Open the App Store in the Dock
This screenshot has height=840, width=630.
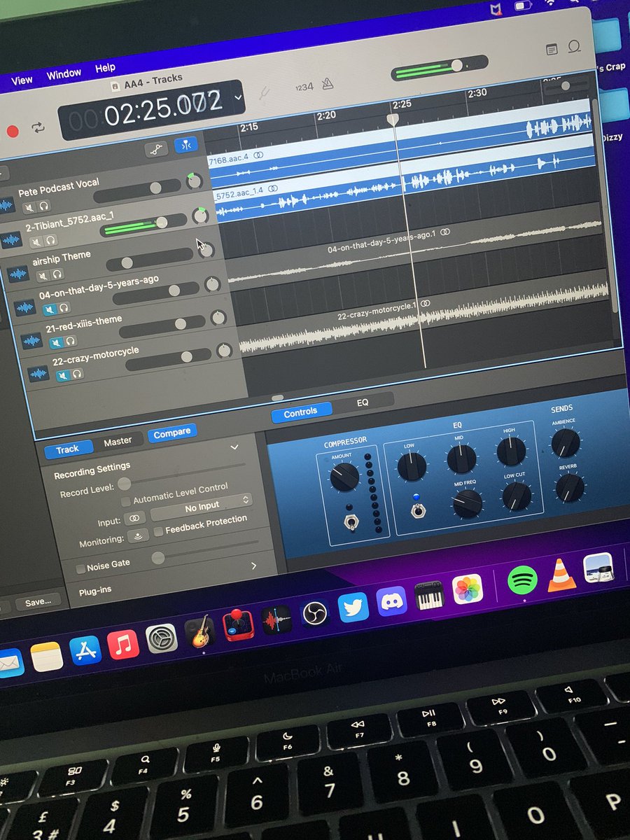pos(85,650)
